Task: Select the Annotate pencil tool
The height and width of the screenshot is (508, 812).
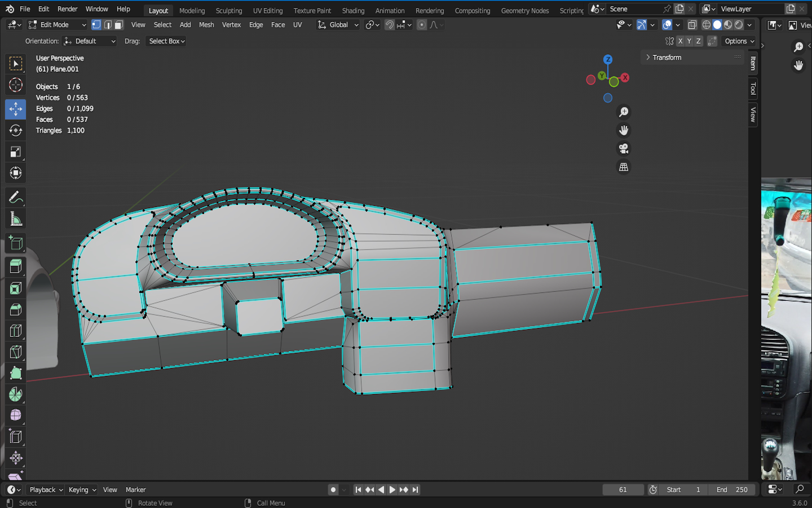Action: click(x=15, y=198)
